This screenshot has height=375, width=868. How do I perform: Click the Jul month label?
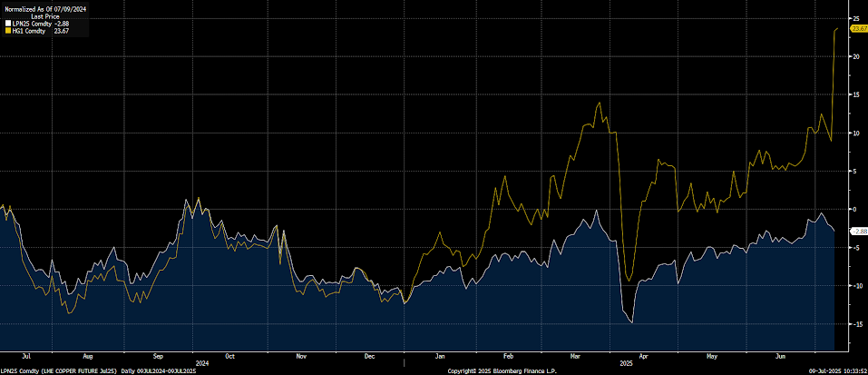click(26, 357)
